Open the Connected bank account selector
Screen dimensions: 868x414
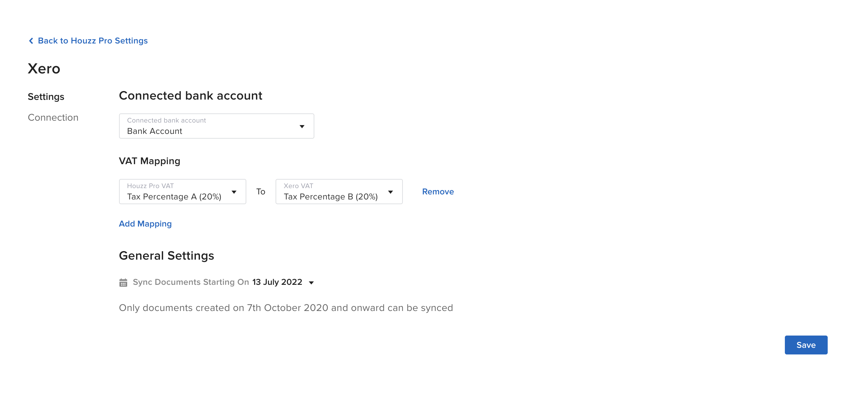[216, 126]
